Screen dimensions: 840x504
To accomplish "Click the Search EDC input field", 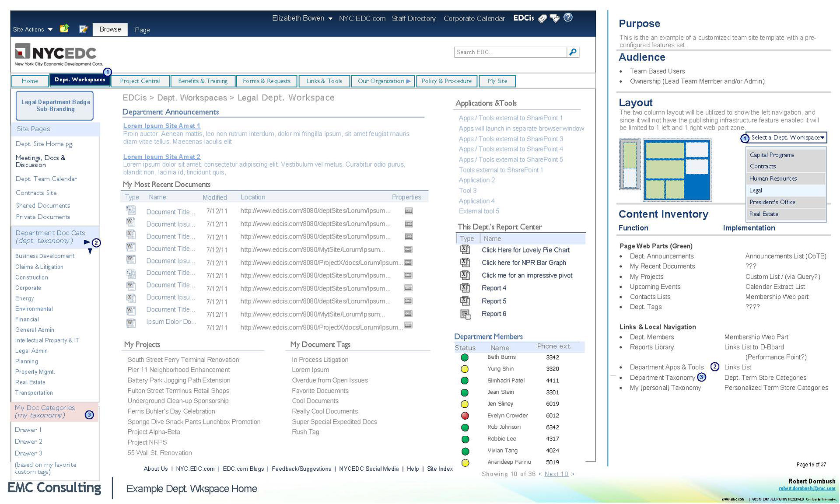I will (x=510, y=52).
